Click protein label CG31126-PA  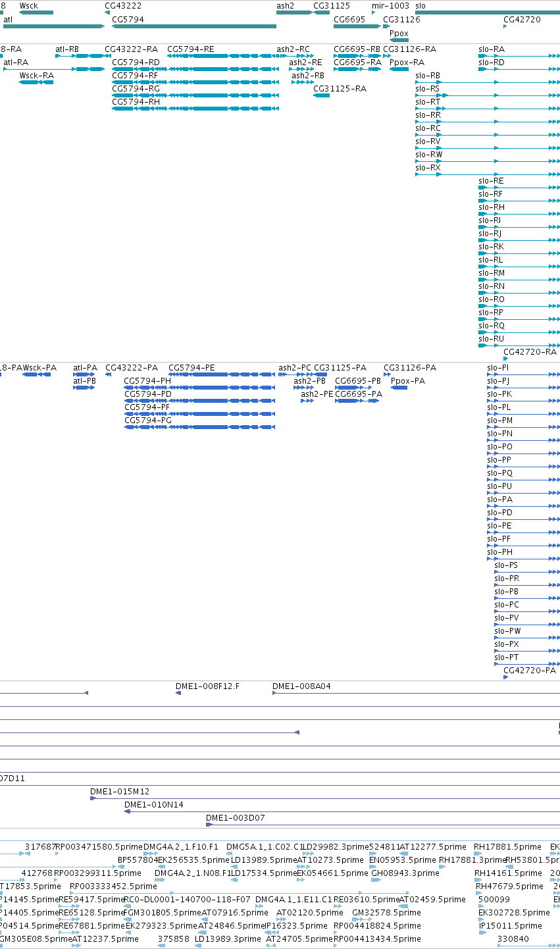410,368
